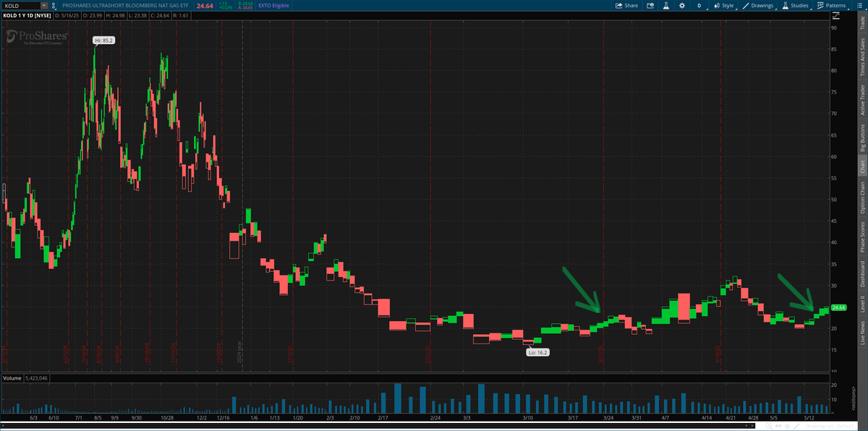Click the 4/21 date on time axis

[x=731, y=417]
